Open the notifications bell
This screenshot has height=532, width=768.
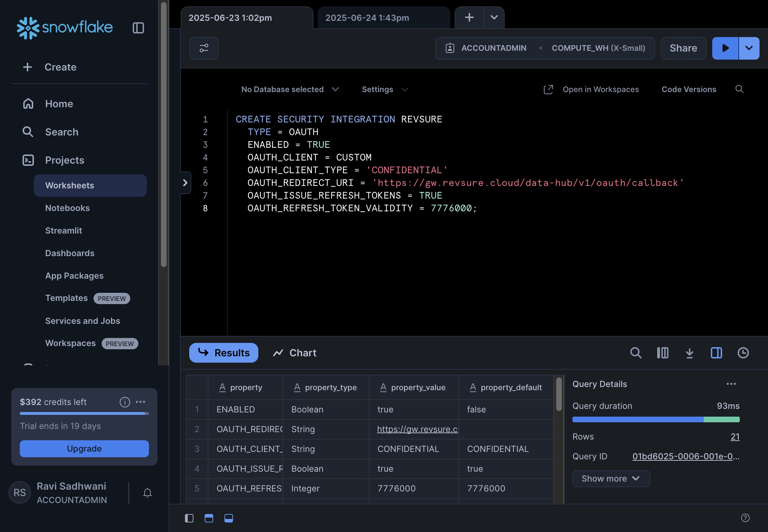148,492
